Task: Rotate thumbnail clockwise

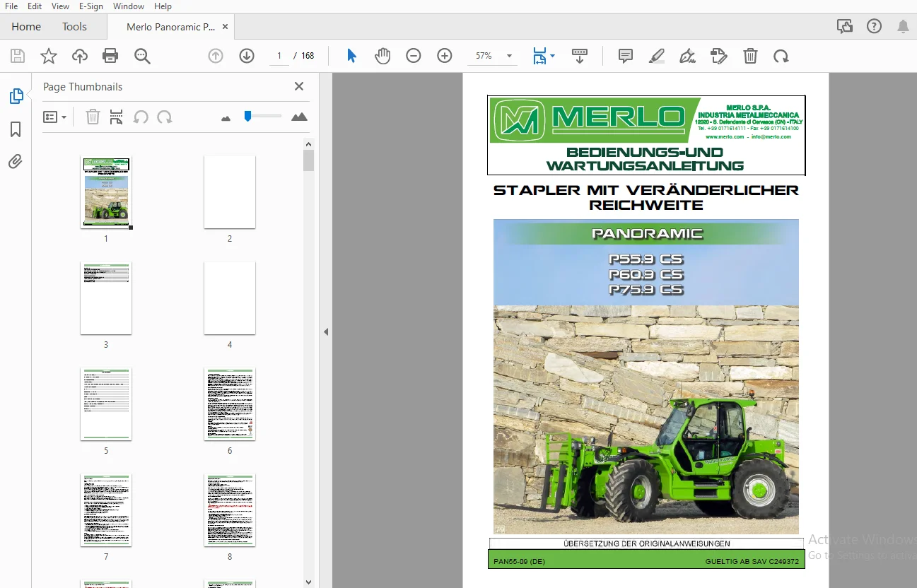Action: click(165, 117)
